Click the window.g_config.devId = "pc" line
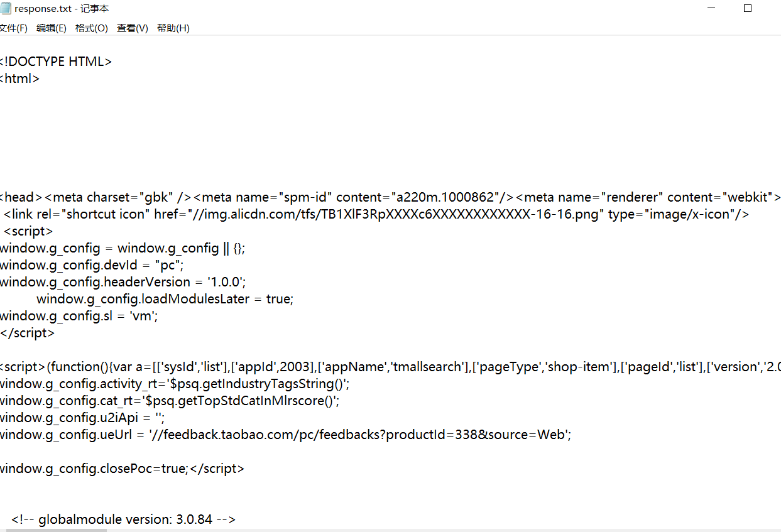The image size is (781, 532). click(x=92, y=265)
